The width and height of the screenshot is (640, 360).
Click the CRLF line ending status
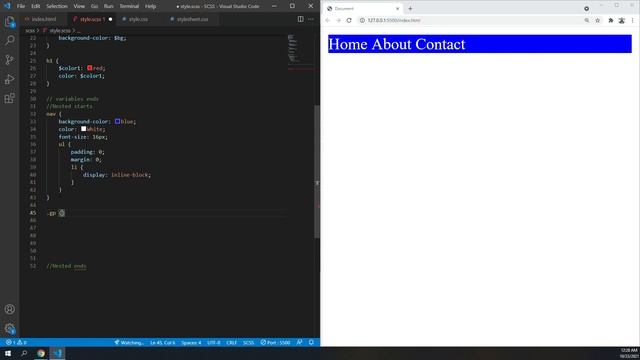[x=231, y=342]
